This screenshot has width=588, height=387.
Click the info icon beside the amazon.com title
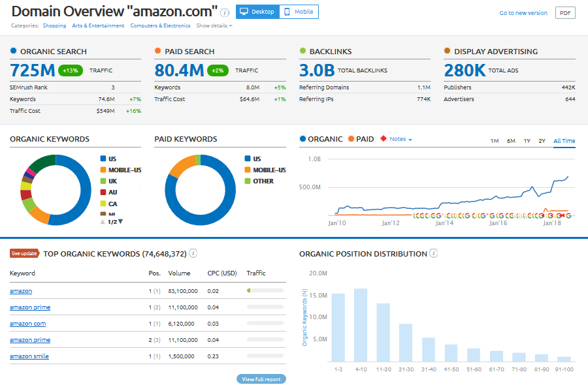[x=225, y=13]
